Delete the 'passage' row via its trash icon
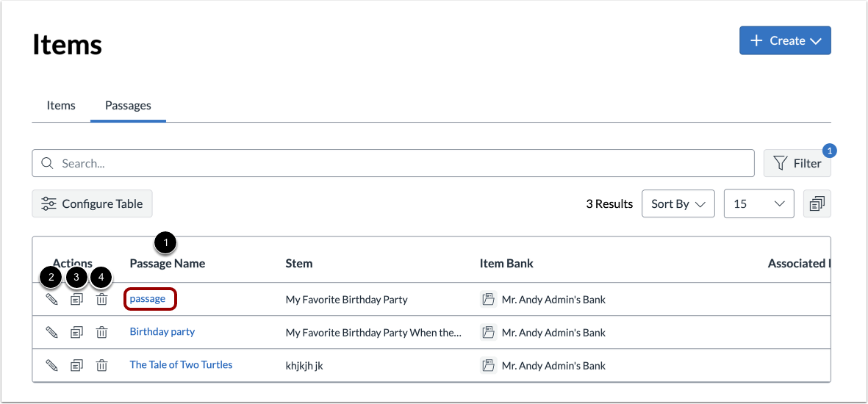Image resolution: width=868 pixels, height=404 pixels. [x=101, y=300]
